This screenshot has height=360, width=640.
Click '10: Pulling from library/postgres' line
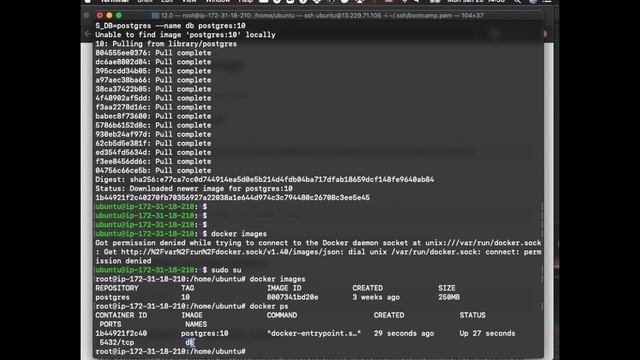[x=166, y=44]
